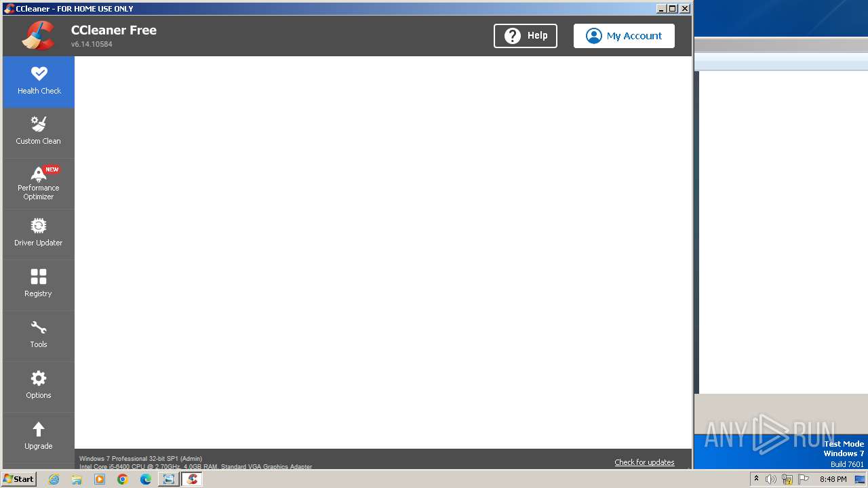Screen dimensions: 868x488
Task: Launch Microsoft Edge from the taskbar
Action: [x=146, y=479]
